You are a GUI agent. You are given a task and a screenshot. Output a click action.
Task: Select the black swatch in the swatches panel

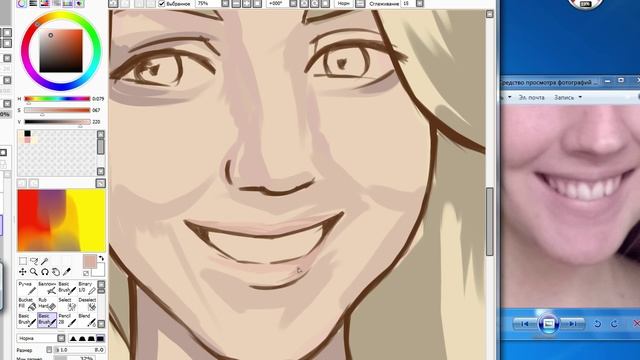[27, 133]
